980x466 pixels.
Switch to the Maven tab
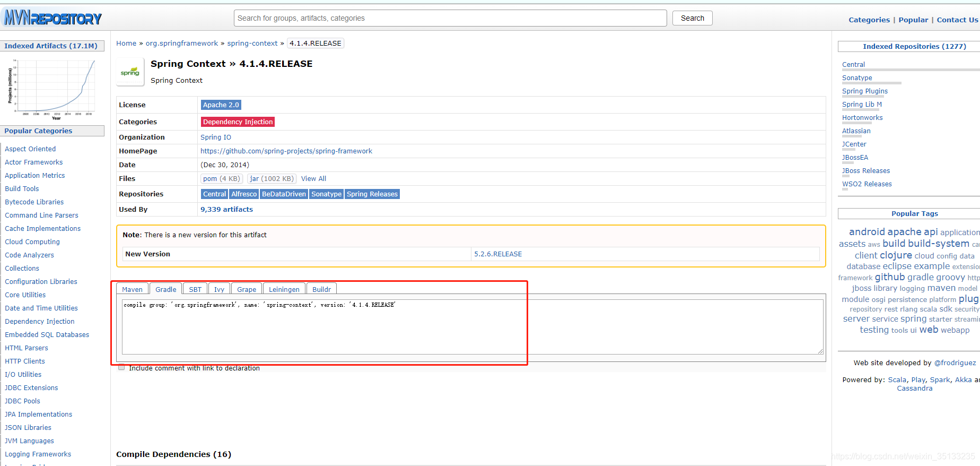coord(132,289)
